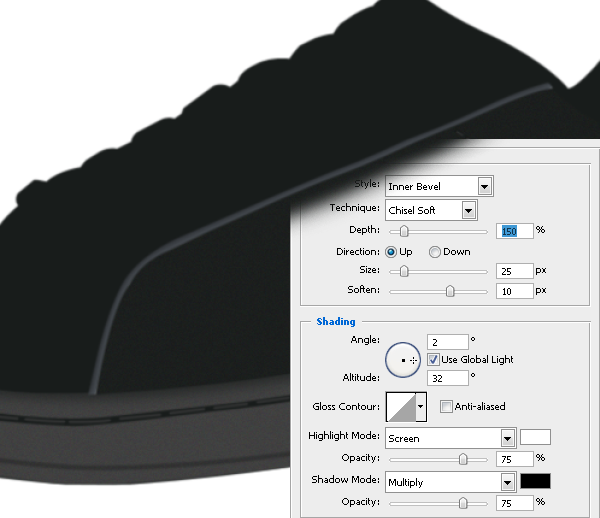Toggle the Use Global Light checkbox

(433, 360)
